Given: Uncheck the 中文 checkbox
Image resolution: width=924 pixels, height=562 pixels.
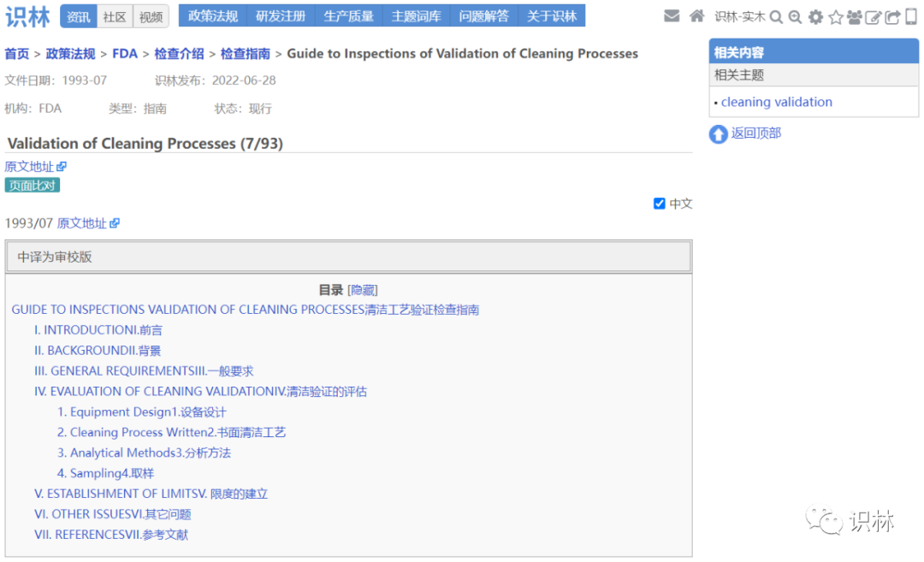Looking at the screenshot, I should (659, 204).
